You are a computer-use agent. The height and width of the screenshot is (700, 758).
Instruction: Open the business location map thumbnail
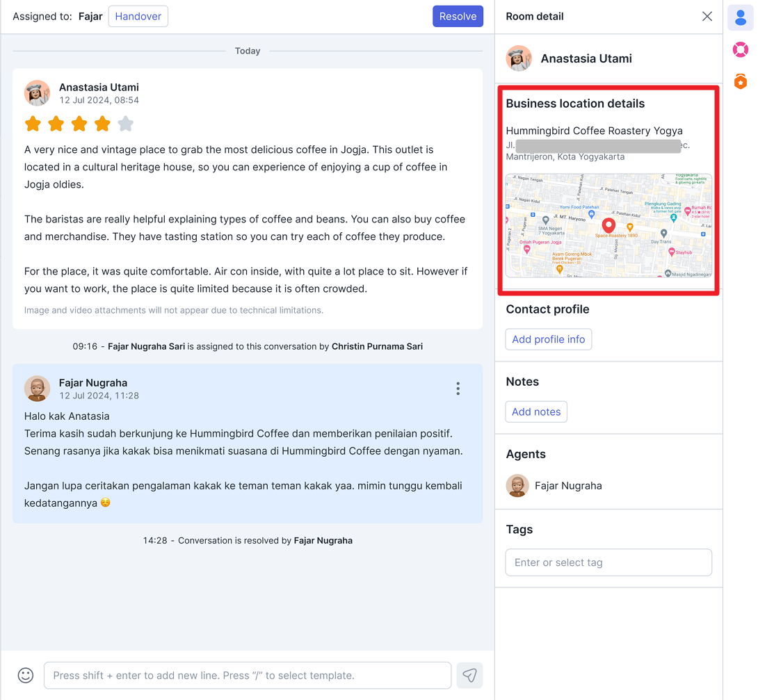[x=608, y=225]
